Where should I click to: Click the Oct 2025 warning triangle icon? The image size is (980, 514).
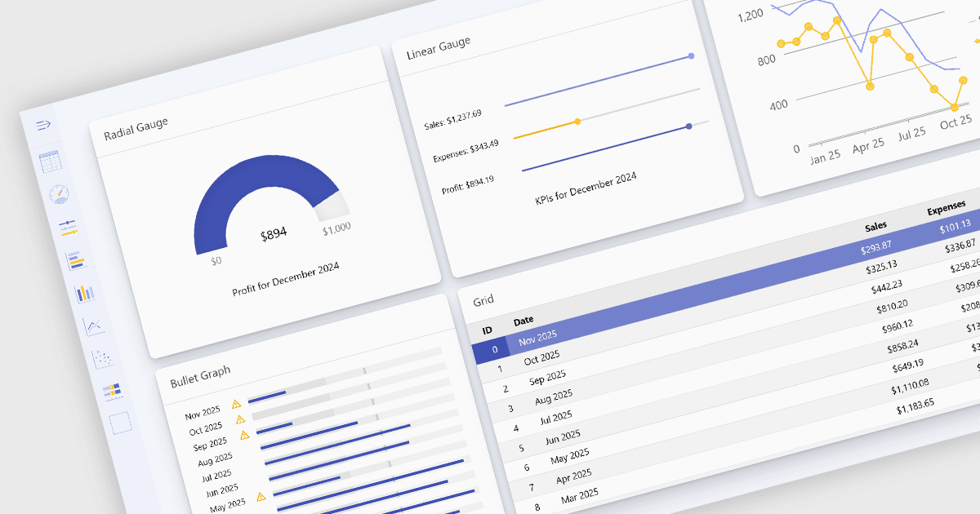(x=240, y=419)
